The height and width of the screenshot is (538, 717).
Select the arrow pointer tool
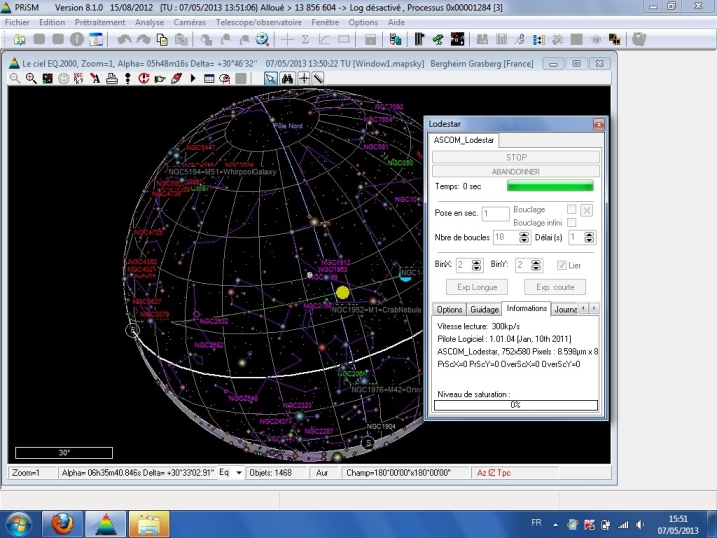click(271, 78)
